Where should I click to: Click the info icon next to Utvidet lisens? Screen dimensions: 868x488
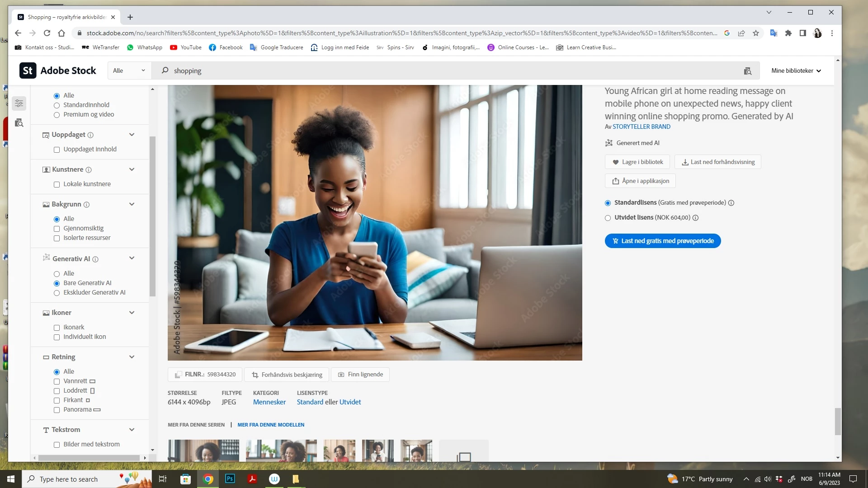[x=695, y=218]
